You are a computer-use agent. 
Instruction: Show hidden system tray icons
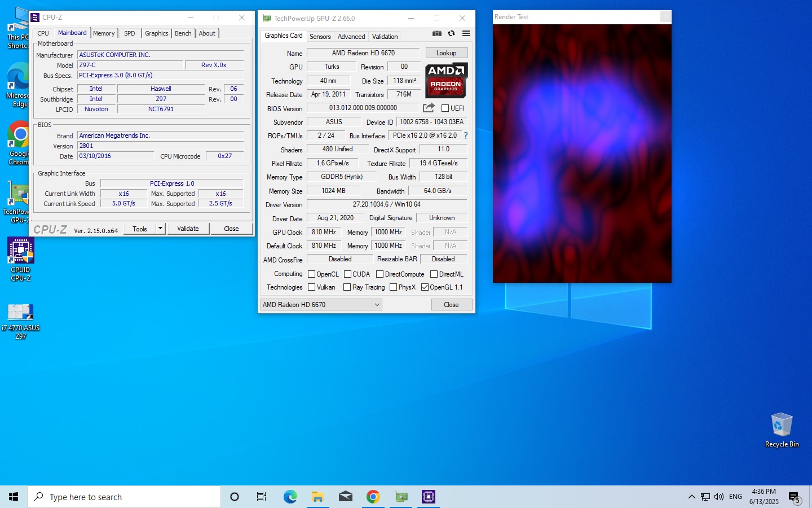pyautogui.click(x=691, y=497)
